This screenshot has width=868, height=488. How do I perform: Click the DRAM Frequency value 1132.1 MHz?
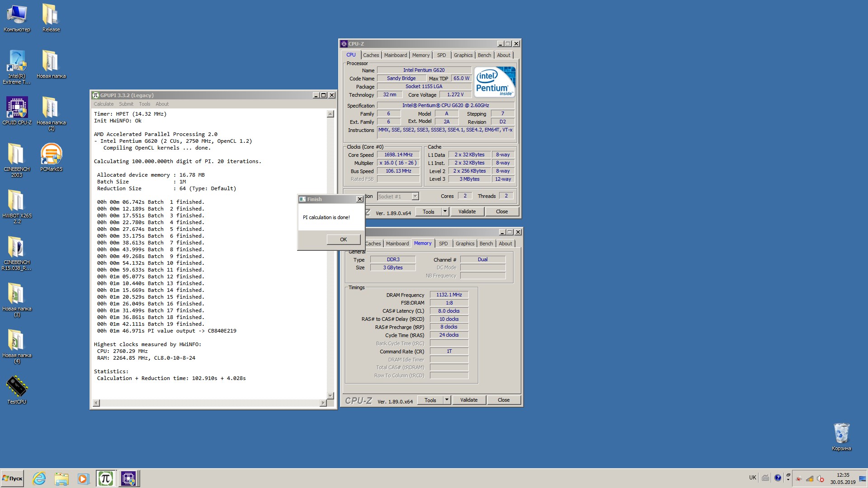coord(449,295)
